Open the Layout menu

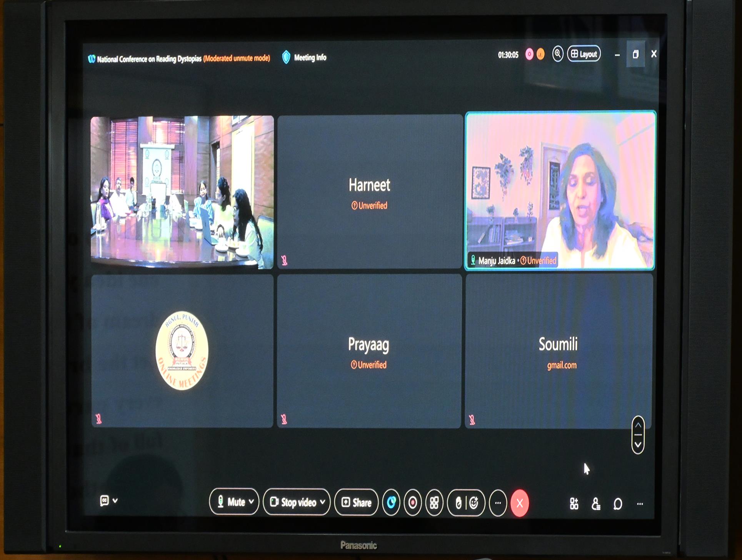584,54
